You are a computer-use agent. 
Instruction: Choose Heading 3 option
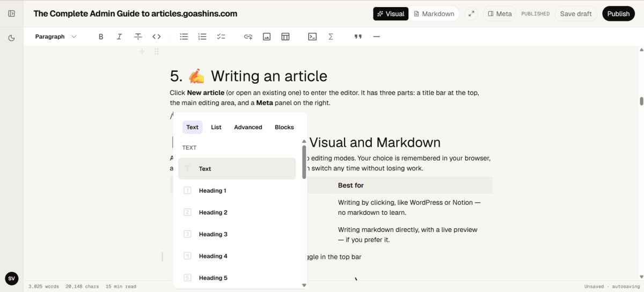point(237,234)
